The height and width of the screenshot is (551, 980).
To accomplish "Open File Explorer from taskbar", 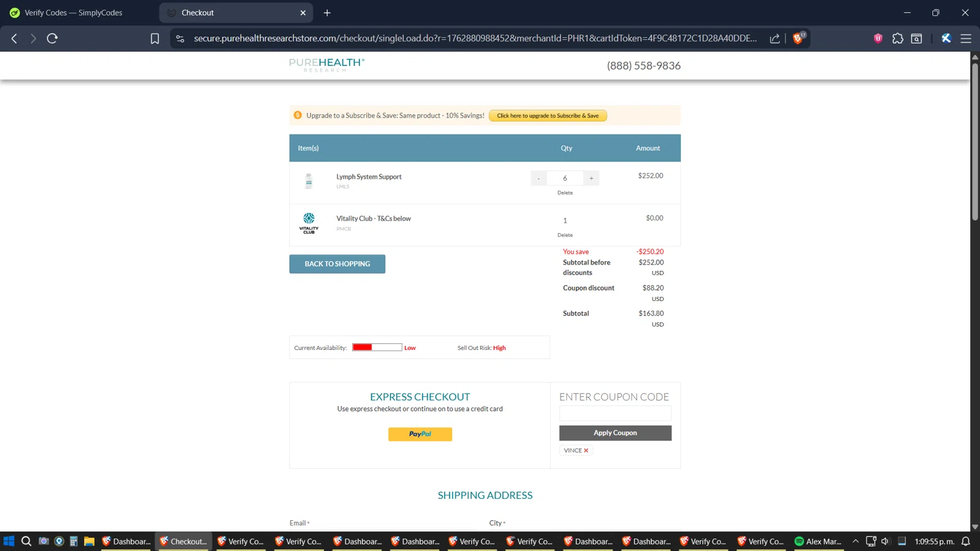I will point(90,541).
